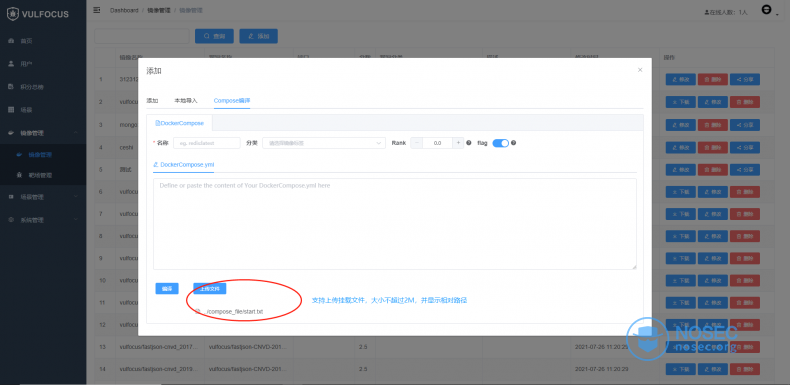The image size is (790, 385).
Task: Click 修改 in row 1 of the table
Action: pos(681,80)
